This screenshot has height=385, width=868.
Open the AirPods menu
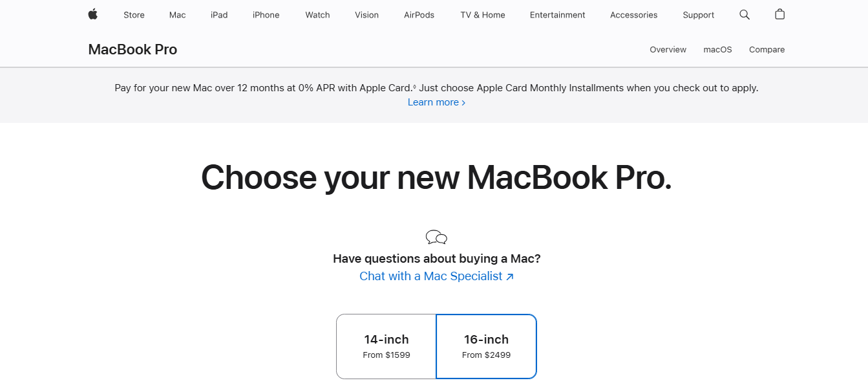coord(419,14)
